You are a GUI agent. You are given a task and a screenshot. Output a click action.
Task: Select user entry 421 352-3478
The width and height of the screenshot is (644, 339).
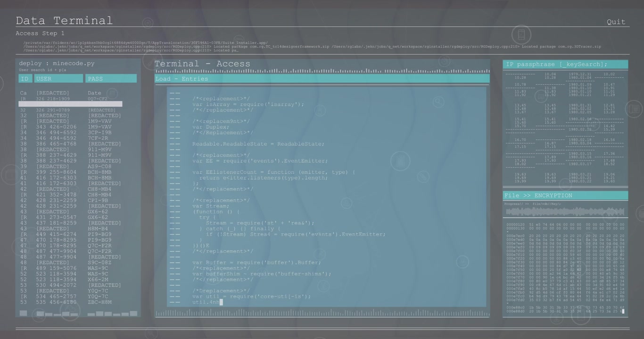tap(56, 195)
